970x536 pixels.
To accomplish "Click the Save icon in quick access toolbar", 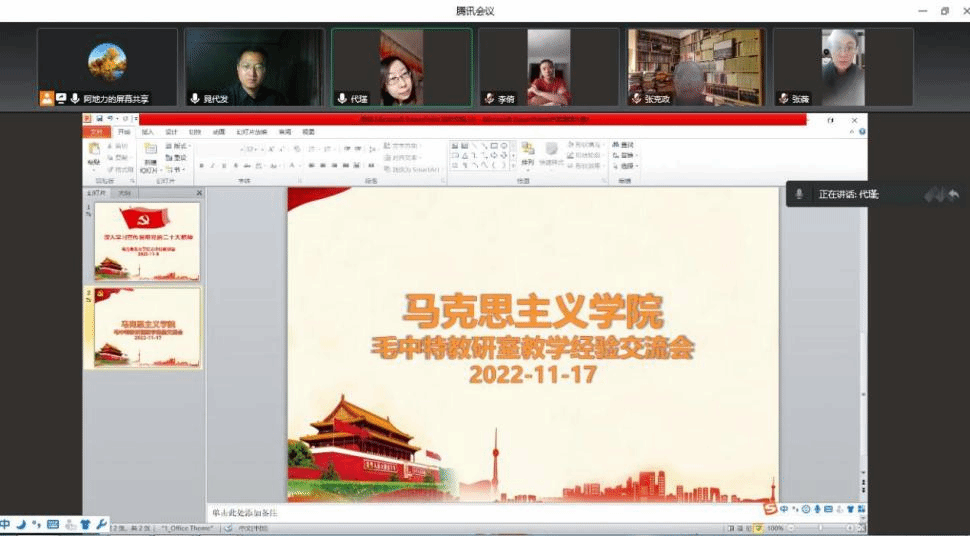I will [x=99, y=119].
